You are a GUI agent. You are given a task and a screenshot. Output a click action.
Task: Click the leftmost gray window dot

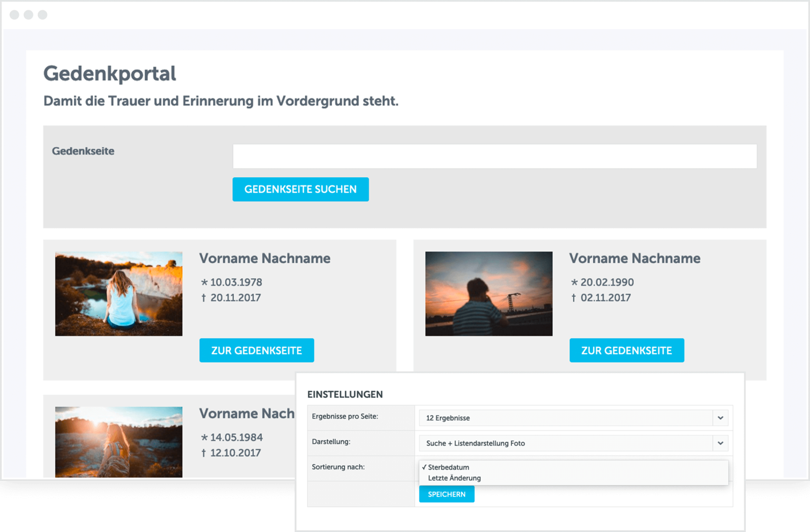click(x=15, y=15)
